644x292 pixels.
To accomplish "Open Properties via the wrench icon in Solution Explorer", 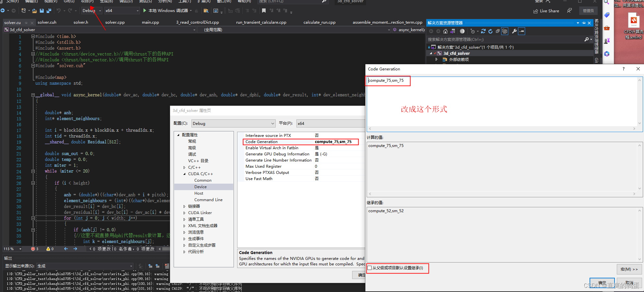I will 514,31.
